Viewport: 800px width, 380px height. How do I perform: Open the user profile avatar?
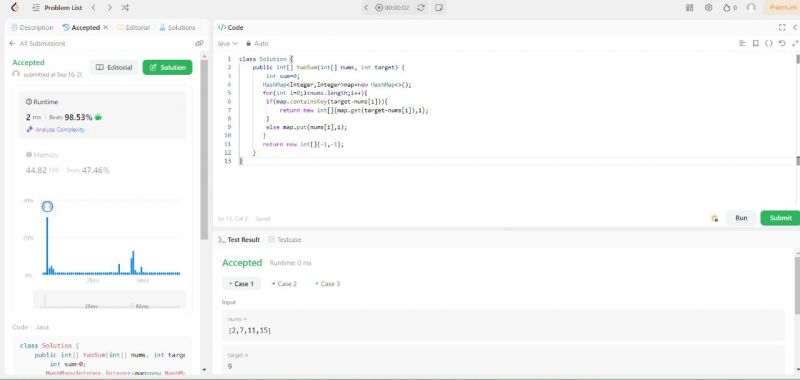coord(751,8)
